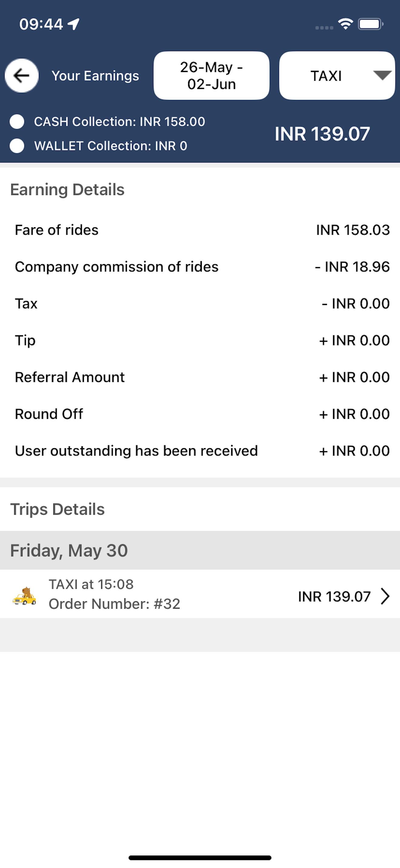The image size is (400, 868).
Task: Click the dropdown triangle next to TAXI
Action: pos(382,75)
